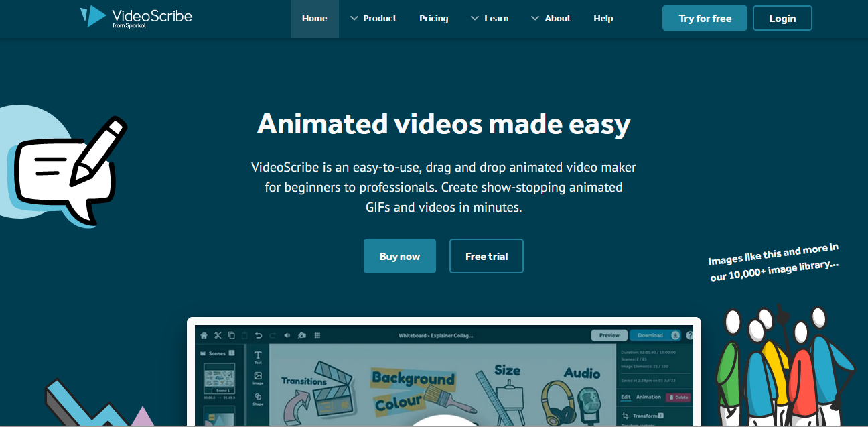Expand the Product menu chevron
Image resolution: width=868 pixels, height=427 pixels.
[354, 19]
